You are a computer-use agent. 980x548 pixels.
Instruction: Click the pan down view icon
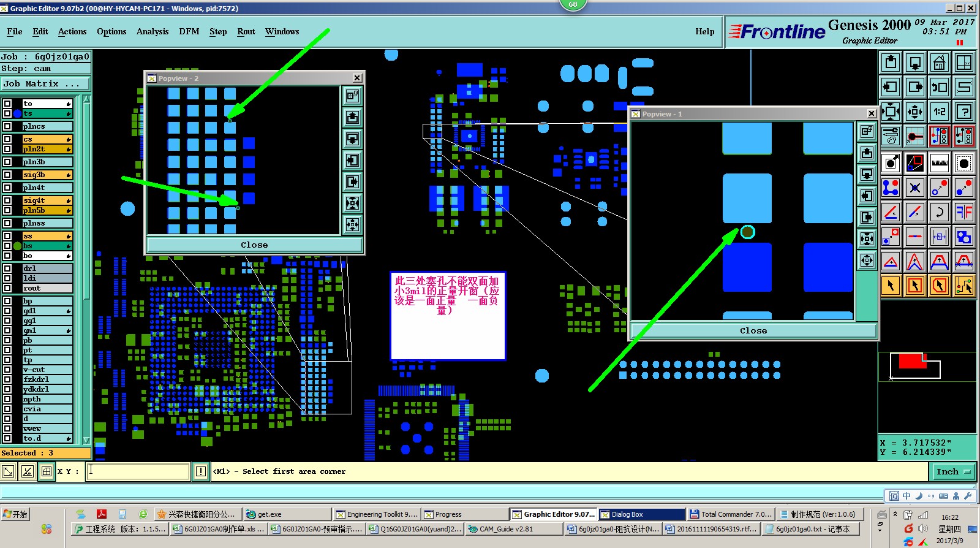pos(915,63)
